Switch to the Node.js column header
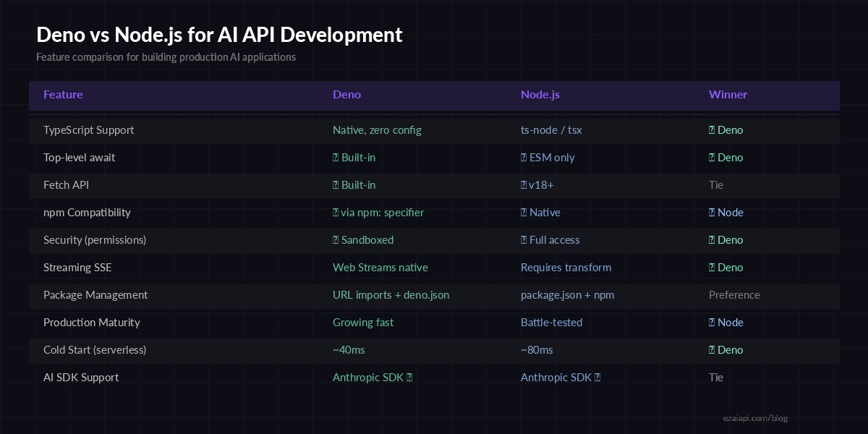This screenshot has height=434, width=868. (x=540, y=95)
